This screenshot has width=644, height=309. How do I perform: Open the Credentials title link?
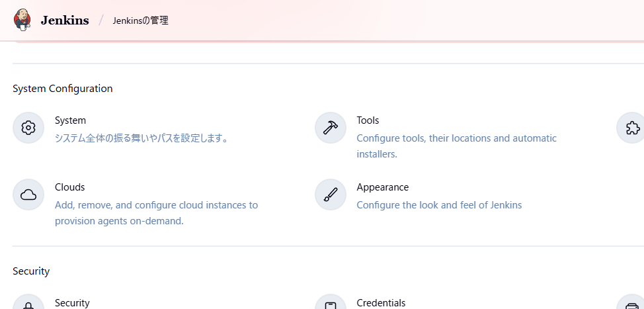pos(381,303)
